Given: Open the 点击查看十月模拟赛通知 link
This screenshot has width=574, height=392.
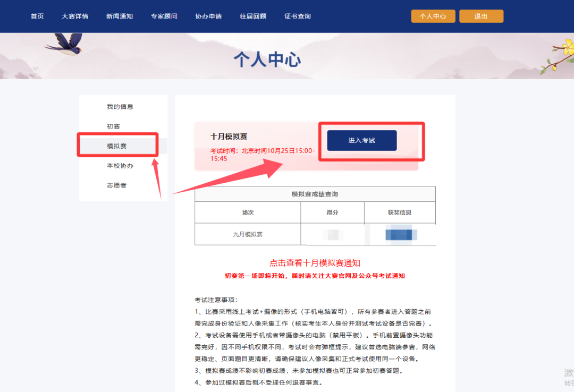Looking at the screenshot, I should [315, 263].
